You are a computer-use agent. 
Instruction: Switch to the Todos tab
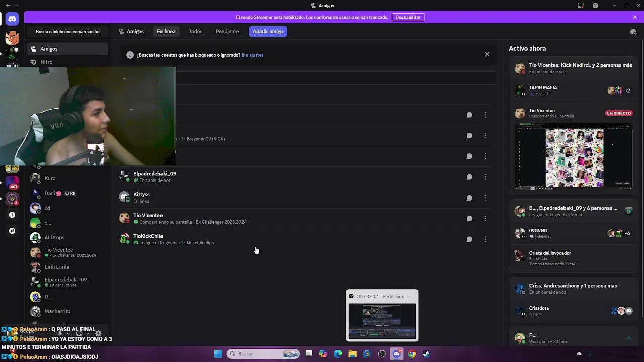coord(195,31)
